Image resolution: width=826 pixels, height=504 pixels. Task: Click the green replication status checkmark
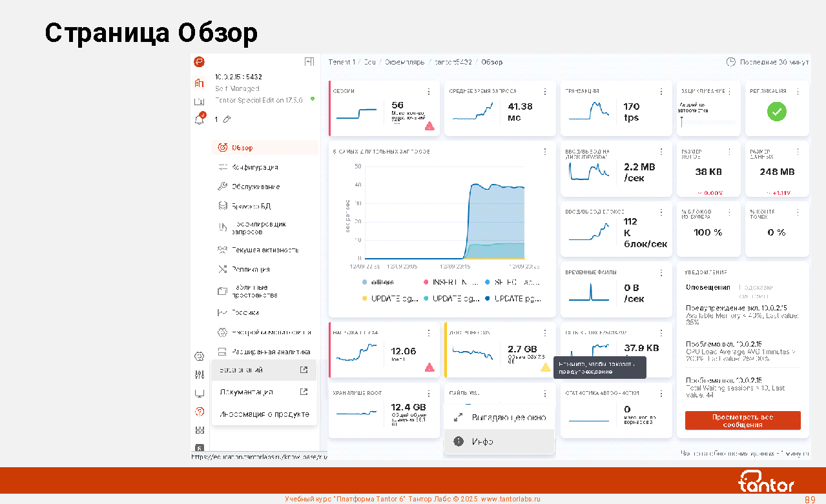[x=776, y=112]
